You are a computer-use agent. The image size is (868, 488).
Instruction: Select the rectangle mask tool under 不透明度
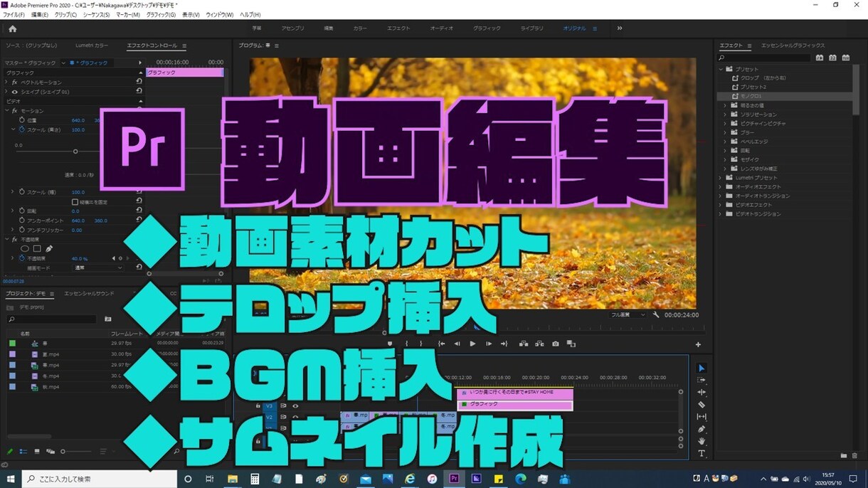[36, 248]
